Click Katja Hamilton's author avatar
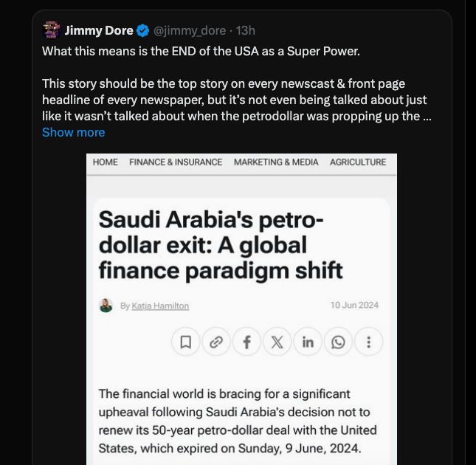The height and width of the screenshot is (465, 476). tap(106, 306)
